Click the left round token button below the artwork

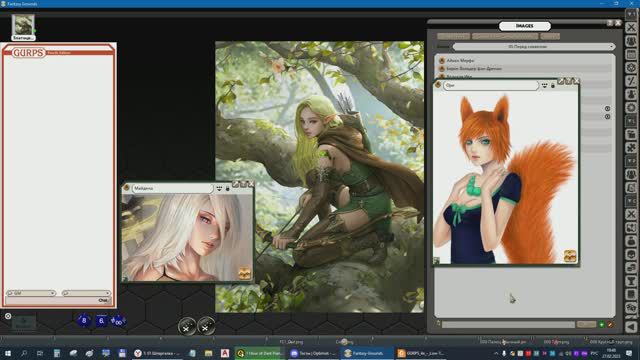(x=187, y=327)
